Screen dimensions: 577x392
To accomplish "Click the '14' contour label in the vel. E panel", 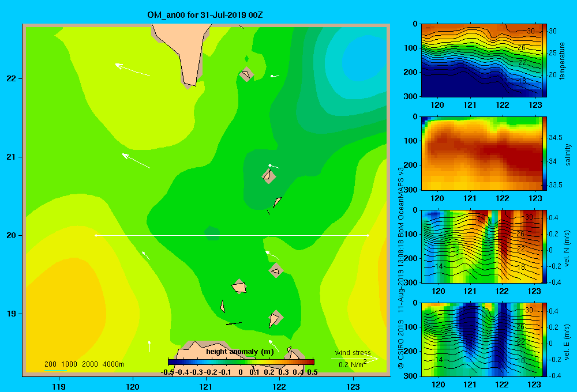I will pyautogui.click(x=439, y=359).
